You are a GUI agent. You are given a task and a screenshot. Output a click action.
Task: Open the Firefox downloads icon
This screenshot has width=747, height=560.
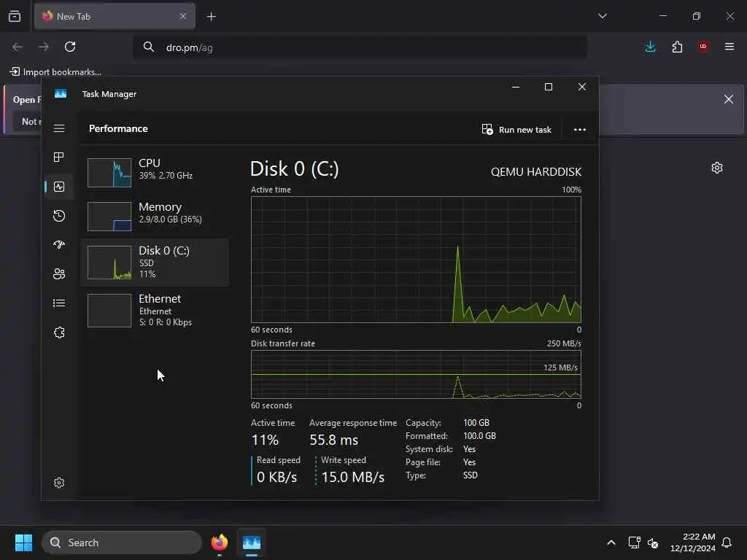(x=650, y=47)
